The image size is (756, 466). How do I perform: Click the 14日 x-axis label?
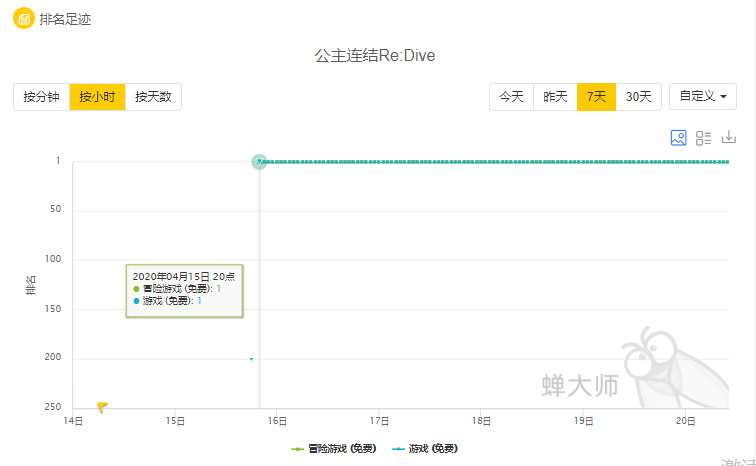click(x=73, y=421)
